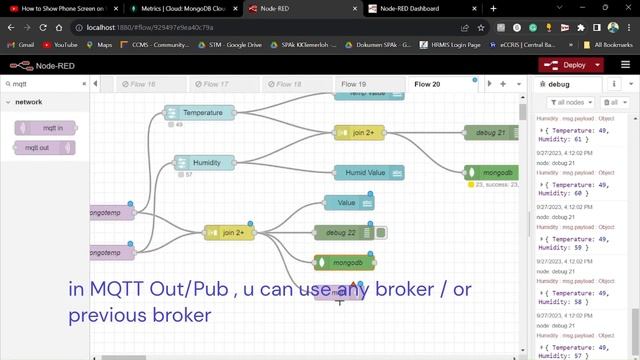
Task: Open the info sidebar tab icon
Action: click(614, 84)
